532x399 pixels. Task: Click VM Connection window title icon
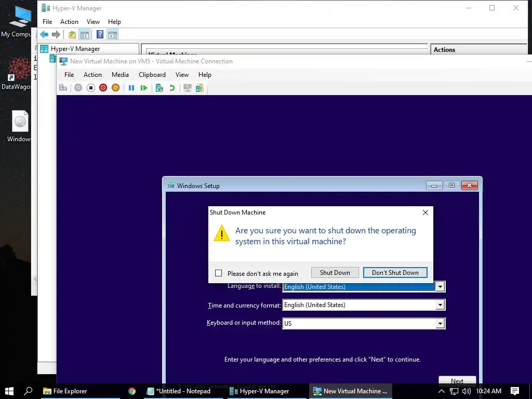pos(63,61)
